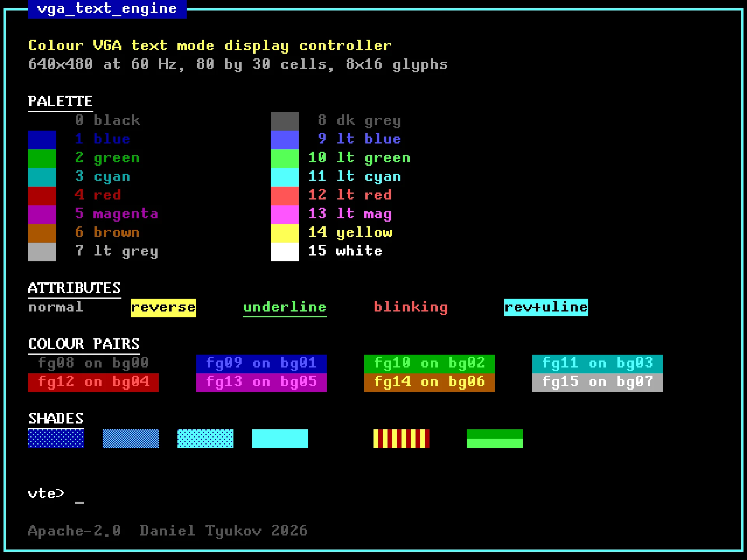
Task: Click the 'fg14 on bg06' colour pair
Action: pyautogui.click(x=430, y=383)
